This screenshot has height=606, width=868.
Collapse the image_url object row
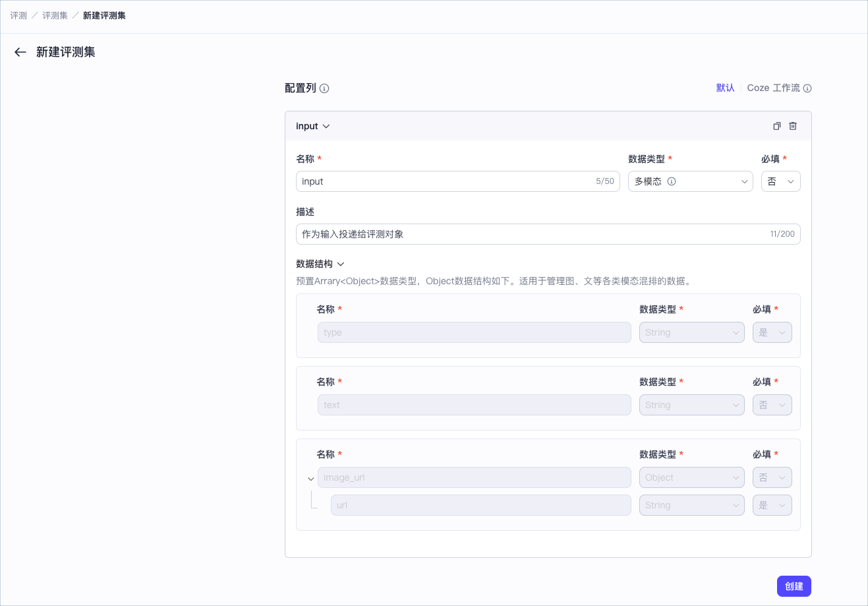pos(311,479)
